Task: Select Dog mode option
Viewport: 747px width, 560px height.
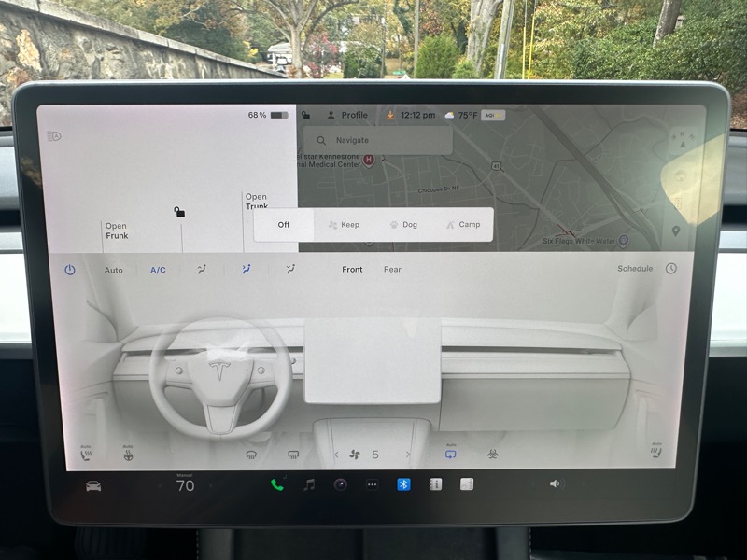Action: (402, 225)
